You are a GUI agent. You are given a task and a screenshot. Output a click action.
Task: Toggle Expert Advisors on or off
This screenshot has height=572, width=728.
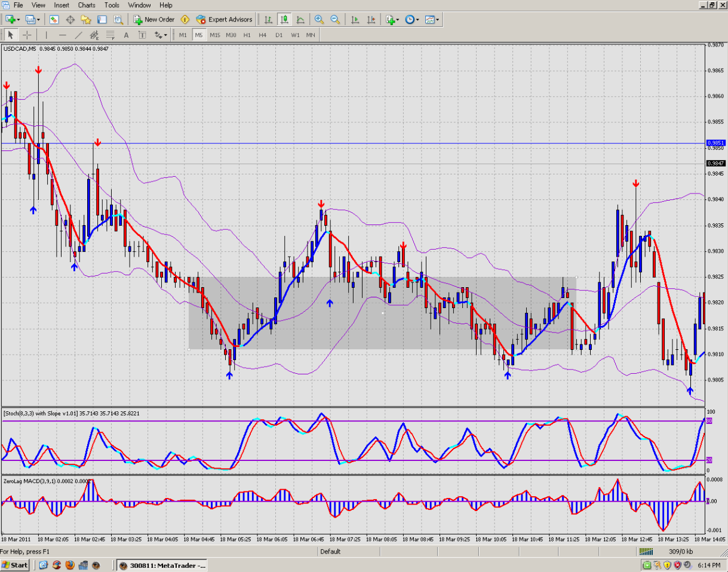[224, 19]
